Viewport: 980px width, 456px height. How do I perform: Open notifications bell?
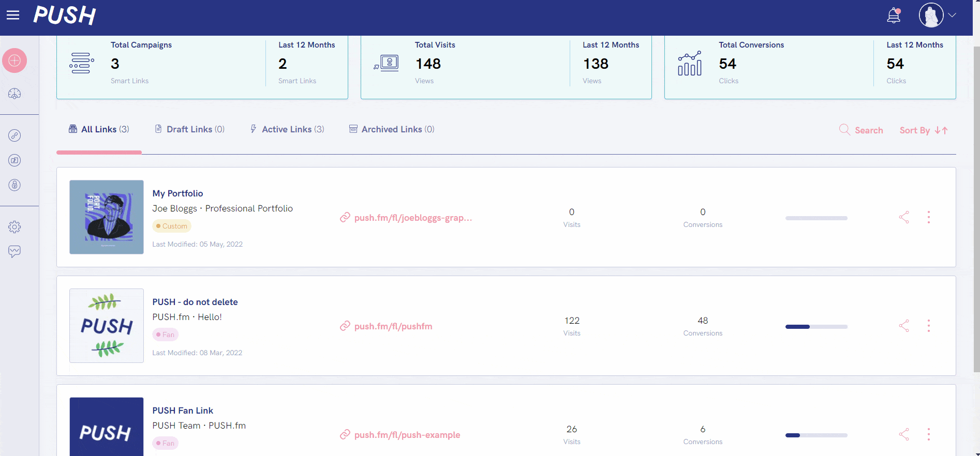[x=894, y=16]
